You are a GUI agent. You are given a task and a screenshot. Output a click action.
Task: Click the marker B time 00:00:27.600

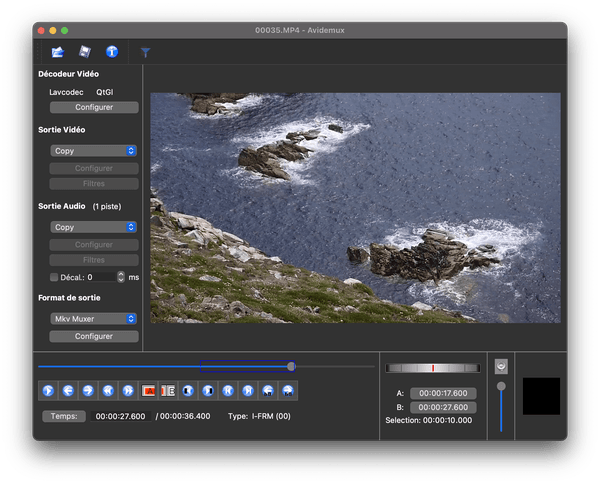(x=443, y=407)
